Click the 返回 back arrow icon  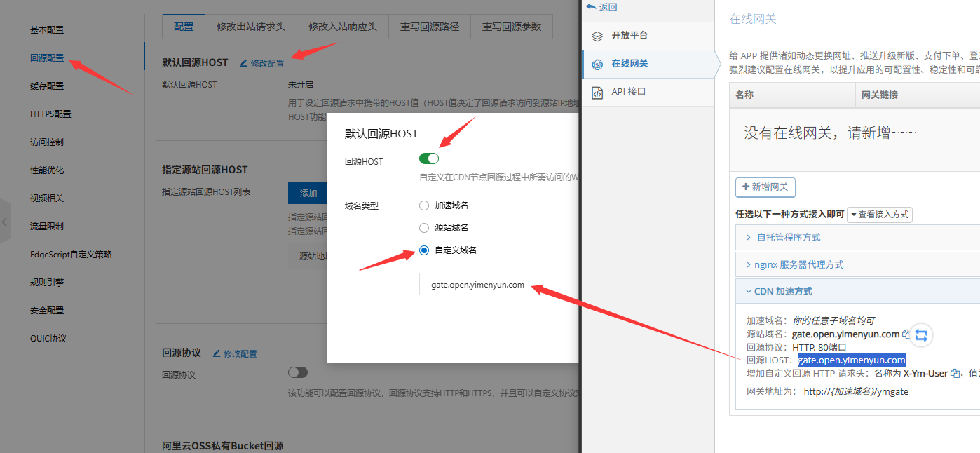pos(591,7)
